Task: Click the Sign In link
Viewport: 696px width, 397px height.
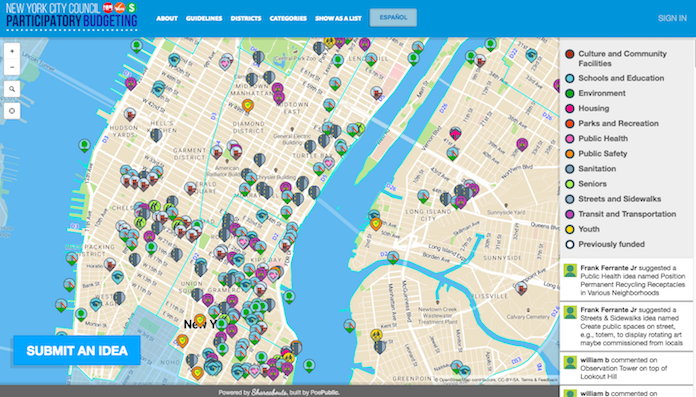Action: tap(672, 18)
